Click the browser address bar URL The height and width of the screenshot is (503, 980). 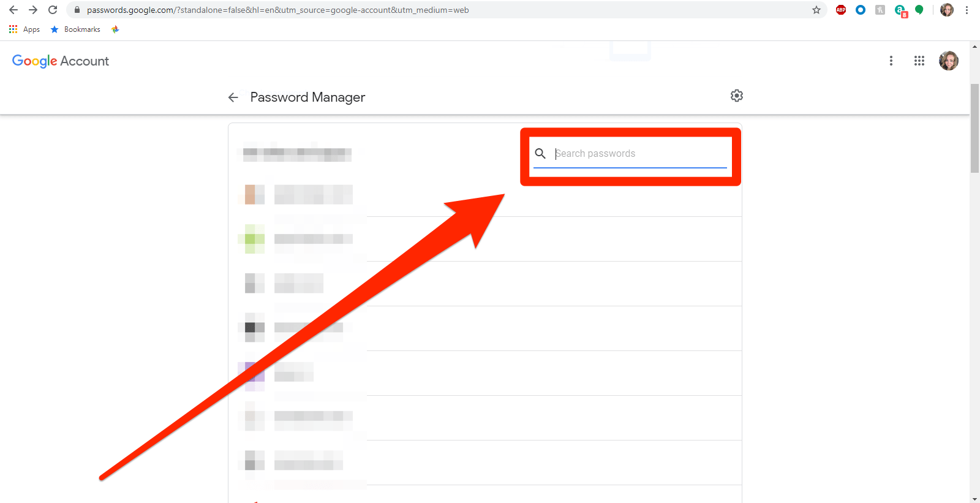pyautogui.click(x=277, y=10)
